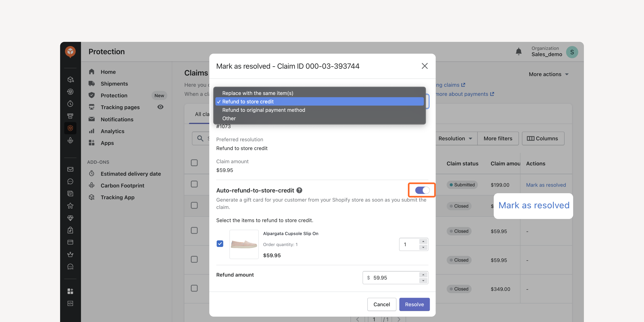This screenshot has width=644, height=322.
Task: Choose Other resolution option
Action: click(319, 118)
